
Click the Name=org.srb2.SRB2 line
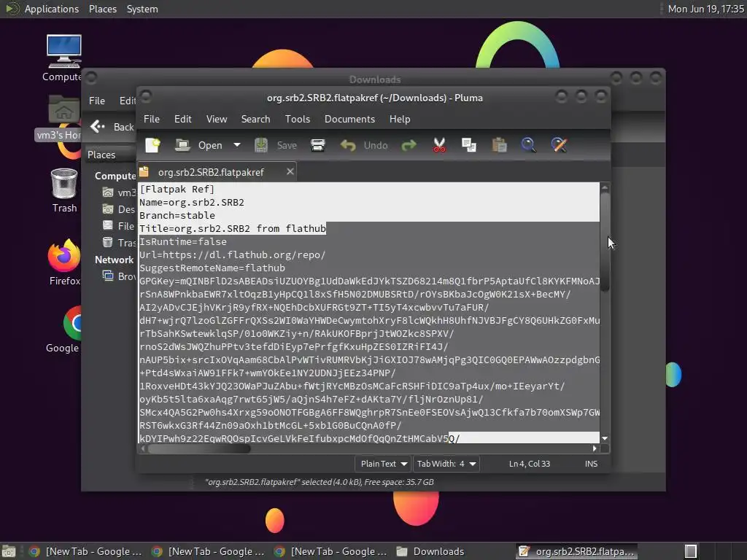point(192,203)
